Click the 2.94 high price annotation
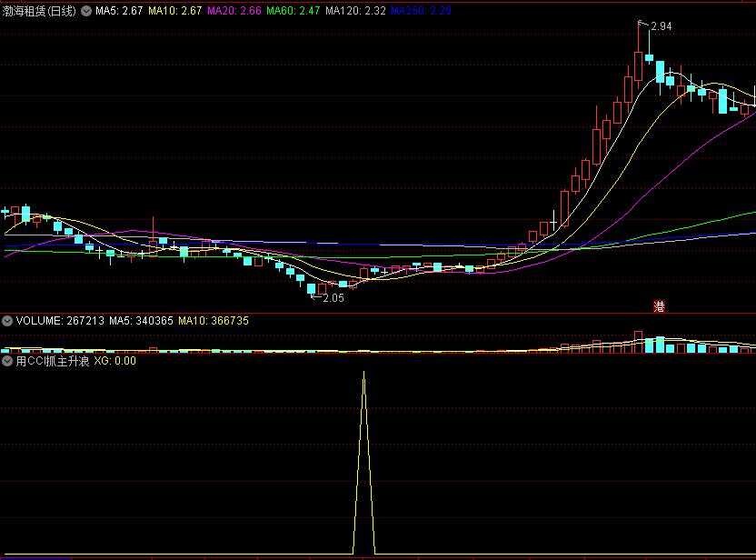 pyautogui.click(x=661, y=26)
